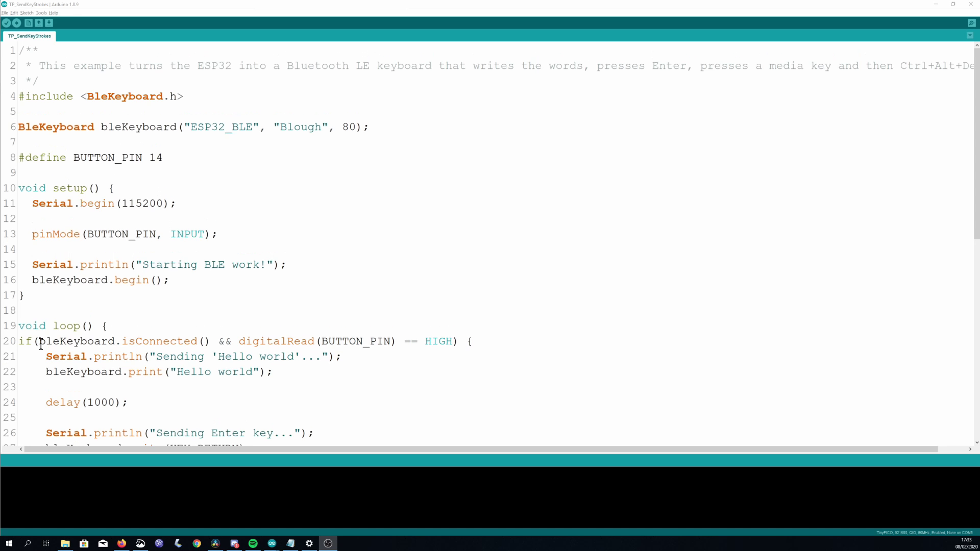Expand the tab options dropdown arrow
Screen dimensions: 980x551
[970, 36]
